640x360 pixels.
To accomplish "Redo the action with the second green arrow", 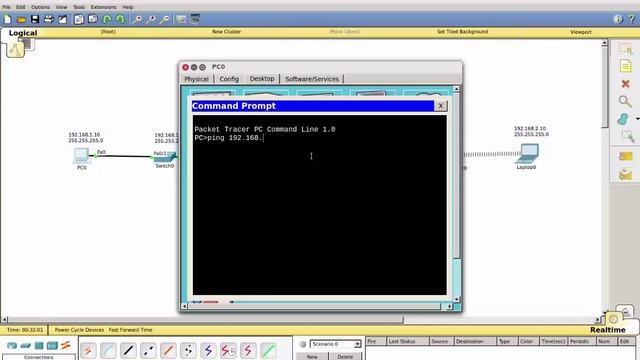I will click(x=120, y=19).
